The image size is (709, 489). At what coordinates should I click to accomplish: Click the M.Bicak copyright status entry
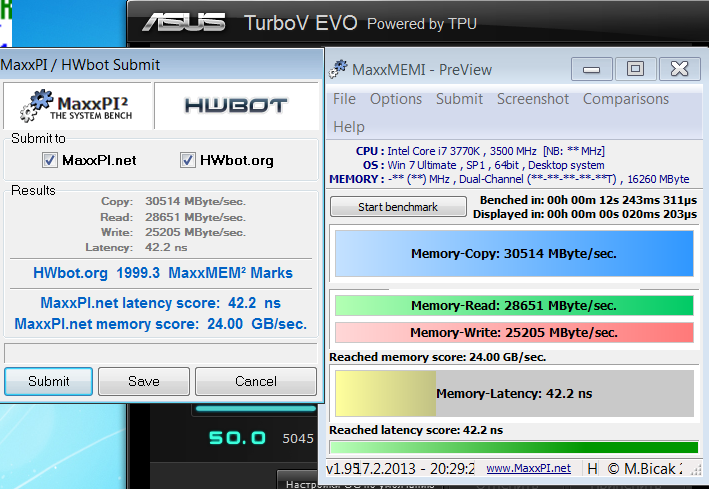[645, 469]
